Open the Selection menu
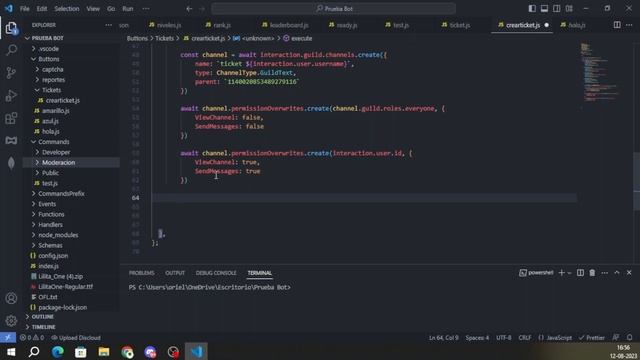 click(67, 9)
